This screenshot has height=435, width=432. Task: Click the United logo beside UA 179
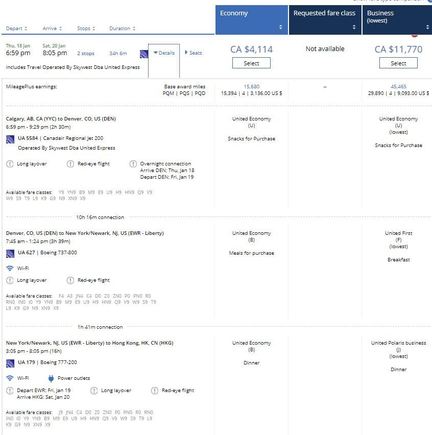coord(10,363)
